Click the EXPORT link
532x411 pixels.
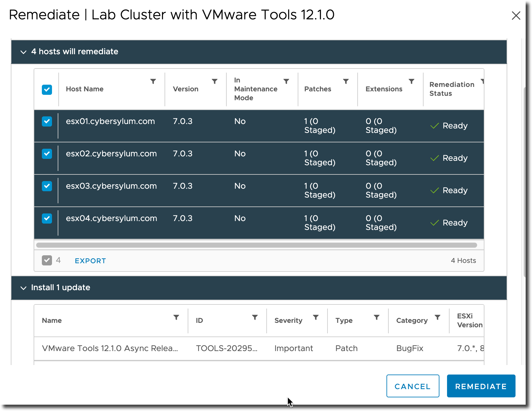(90, 261)
